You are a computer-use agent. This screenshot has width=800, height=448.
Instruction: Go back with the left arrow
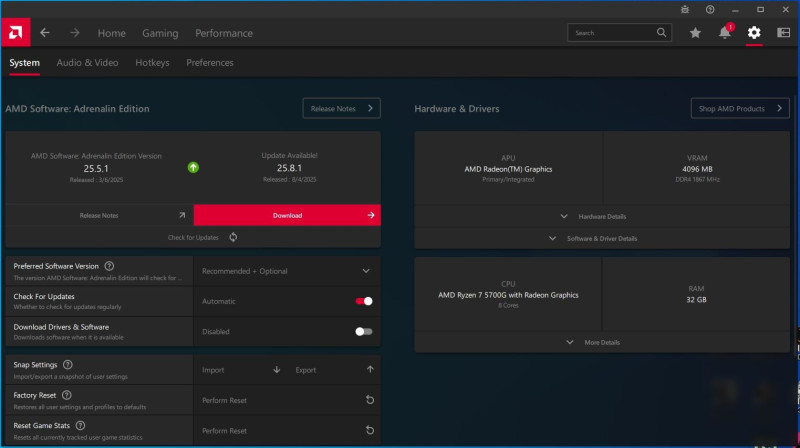coord(45,33)
